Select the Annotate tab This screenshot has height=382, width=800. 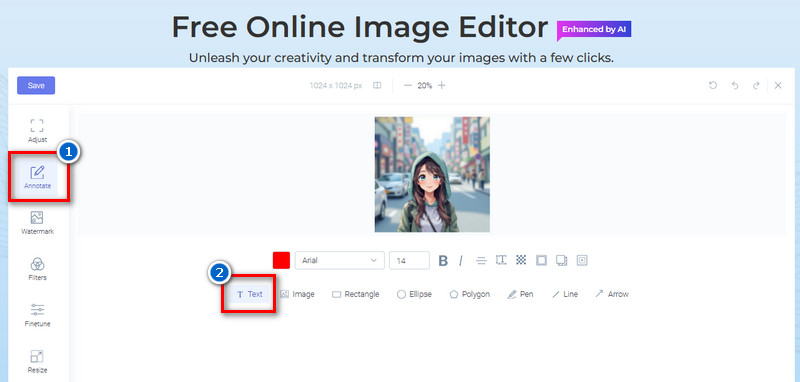(37, 177)
